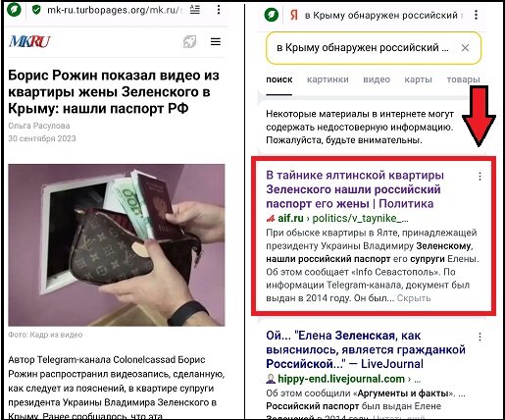Image resolution: width=505 pixels, height=420 pixels.
Task: Tap the passport photo in the article
Action: pyautogui.click(x=117, y=245)
